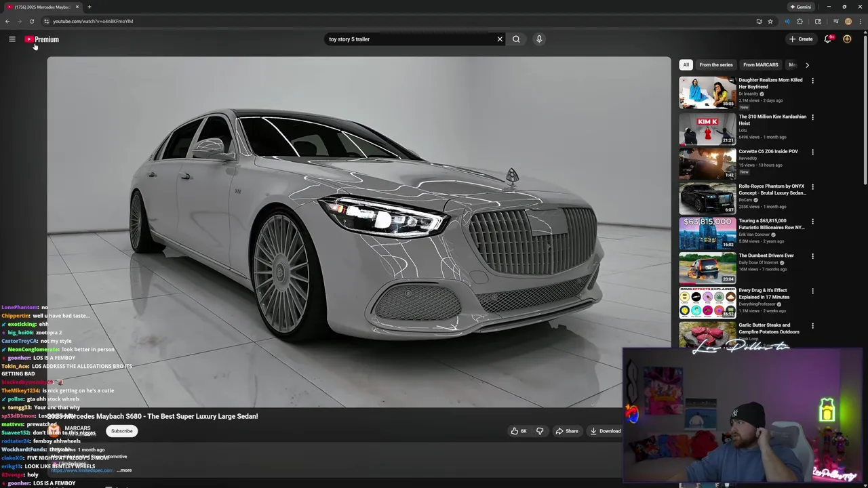Viewport: 868px width, 488px height.
Task: Open options menu for Rolls-Royce Phantom video
Action: [812, 186]
